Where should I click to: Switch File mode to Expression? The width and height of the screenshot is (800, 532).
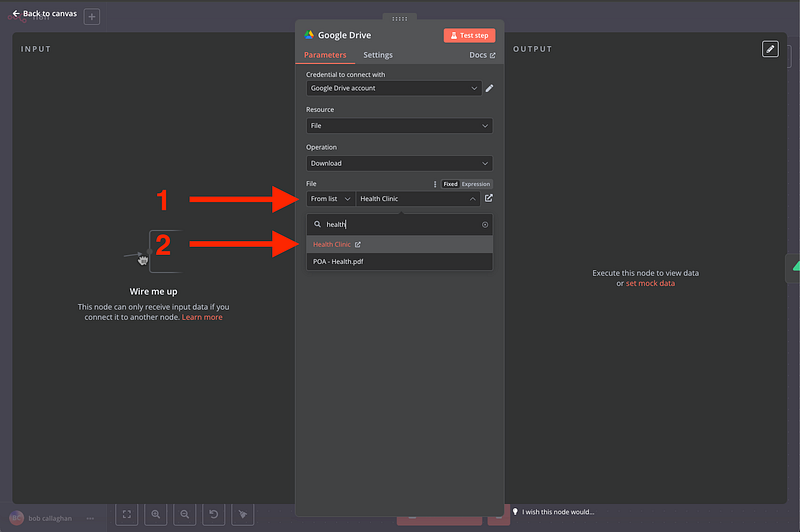(x=476, y=184)
